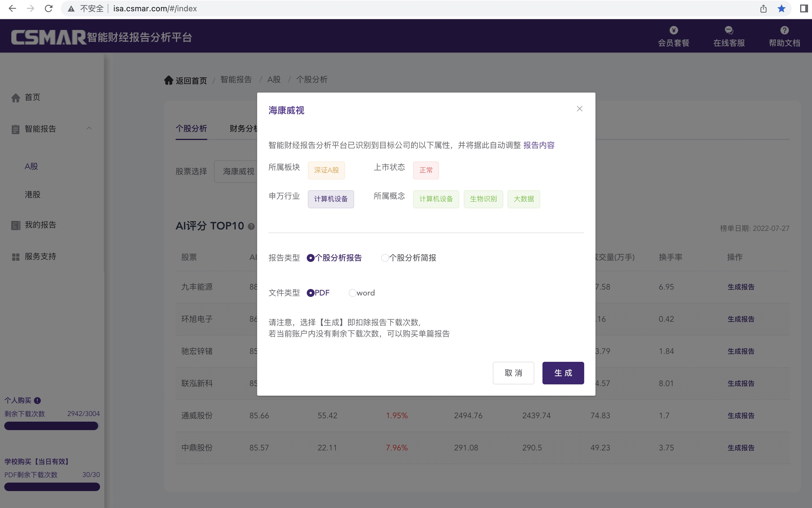Click the browser forward arrow
Viewport: 812px width, 508px height.
click(x=30, y=8)
